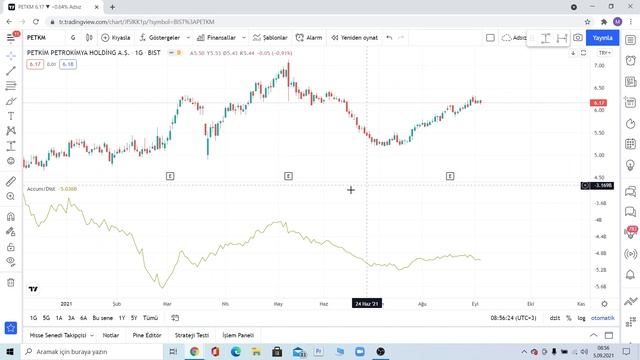Open the go-to-date calendar icon
Screen dimensions: 640x360
pos(175,318)
